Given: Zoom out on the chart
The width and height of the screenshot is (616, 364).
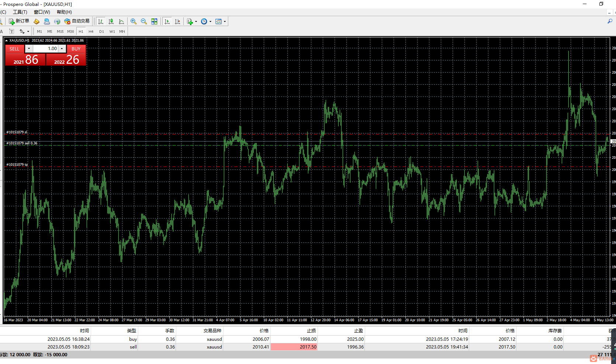Looking at the screenshot, I should click(x=144, y=21).
